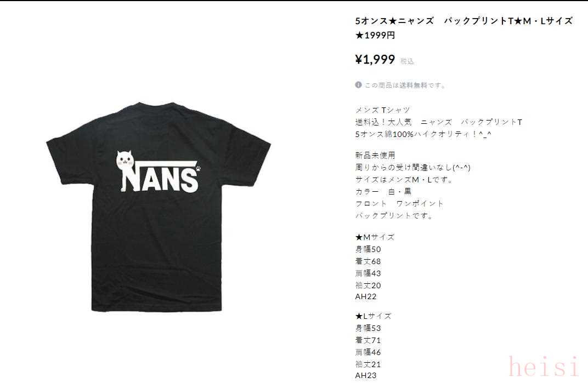Image resolution: width=588 pixels, height=383 pixels.
Task: Click the info icon beside free shipping notice
Action: pyautogui.click(x=358, y=85)
